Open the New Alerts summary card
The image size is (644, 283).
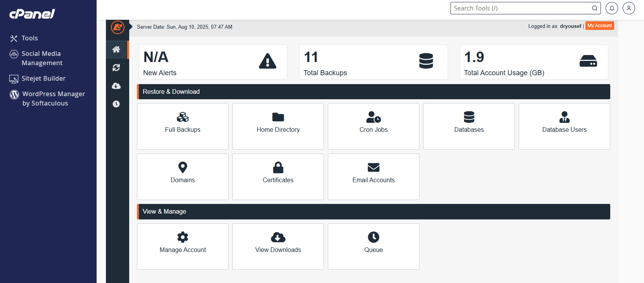tap(213, 62)
